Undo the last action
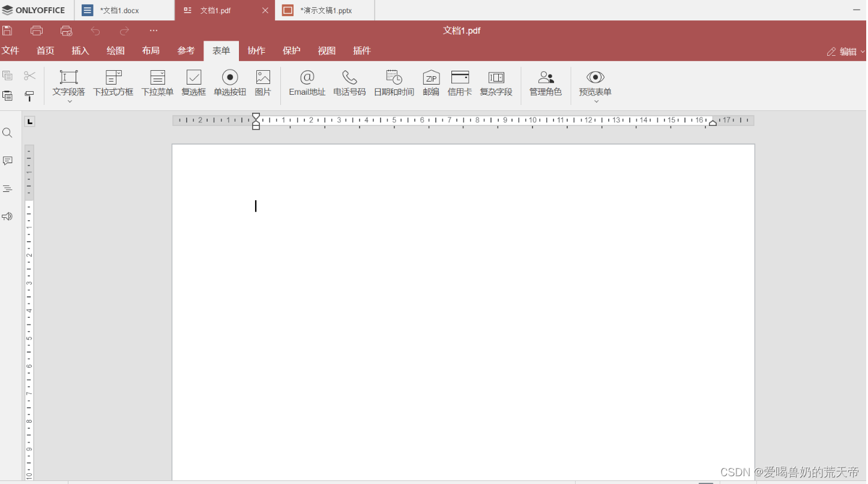The width and height of the screenshot is (868, 484). 95,31
